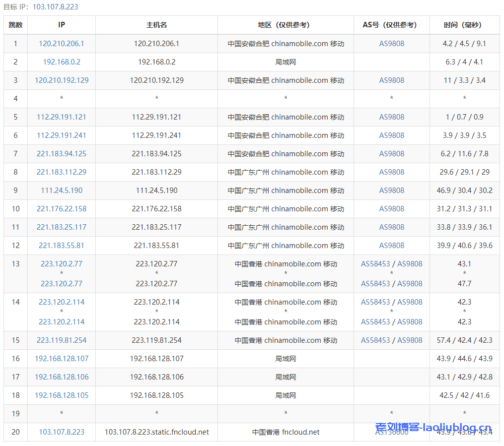Open the 192.168.0.2 IP link
This screenshot has width=504, height=446.
pos(62,62)
